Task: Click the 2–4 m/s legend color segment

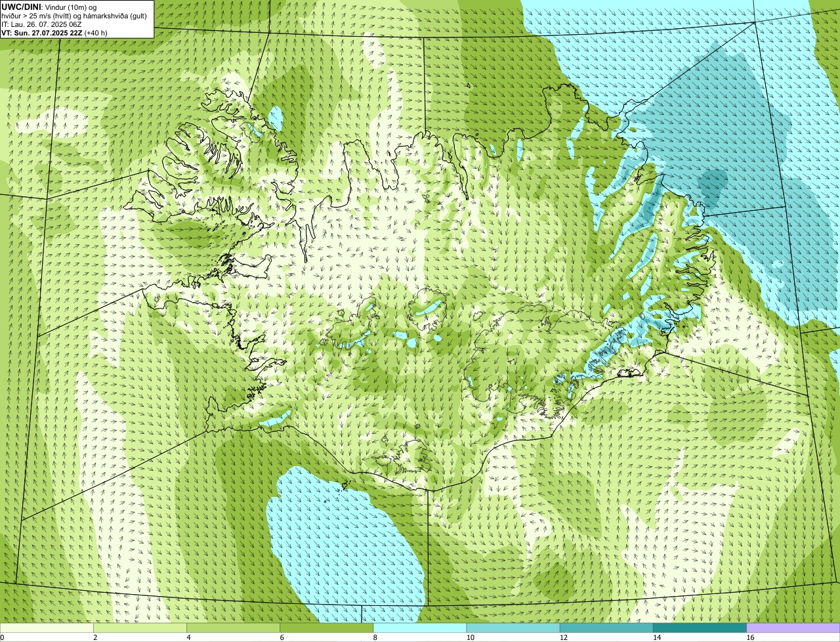Action: [140, 628]
